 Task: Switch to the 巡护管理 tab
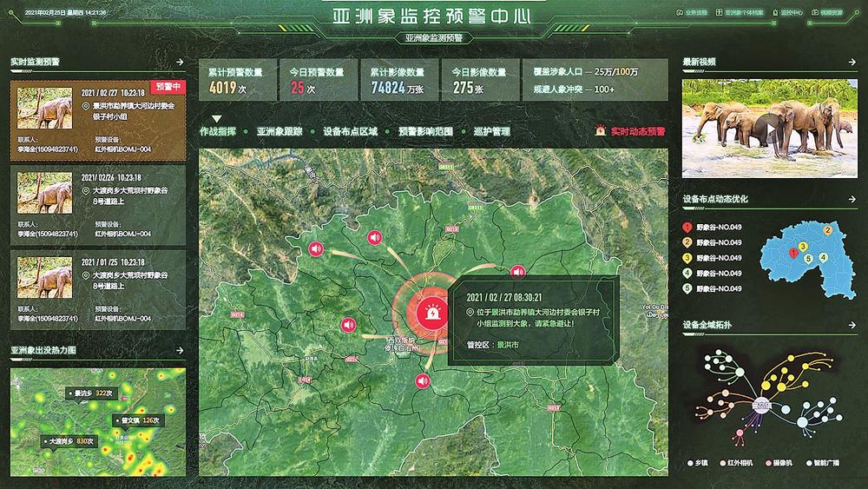tap(492, 131)
